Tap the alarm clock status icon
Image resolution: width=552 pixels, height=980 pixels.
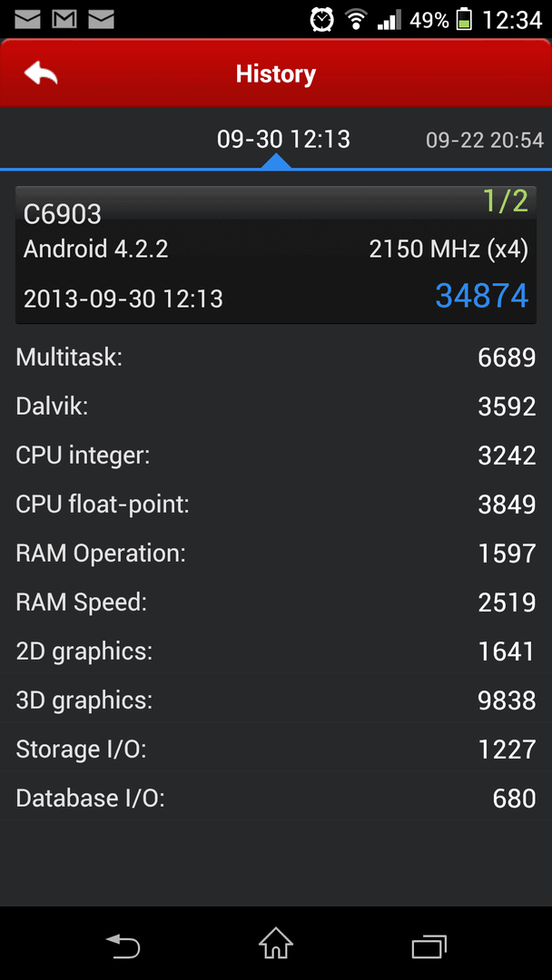tap(322, 19)
